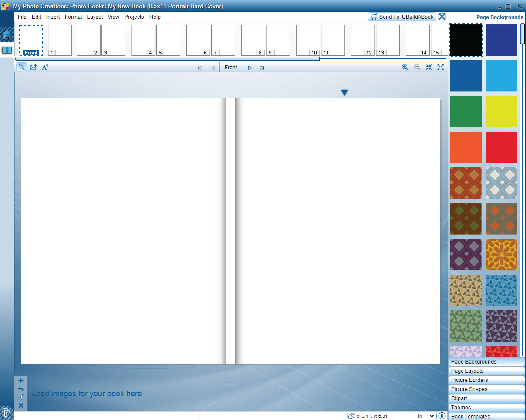Select page 4 thumbnail
The height and width of the screenshot is (420, 526).
click(143, 40)
